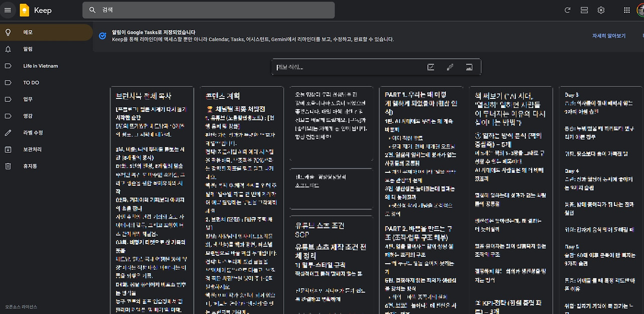Click 자세히 알아보기 link in banner
This screenshot has height=314, width=644.
click(x=609, y=36)
